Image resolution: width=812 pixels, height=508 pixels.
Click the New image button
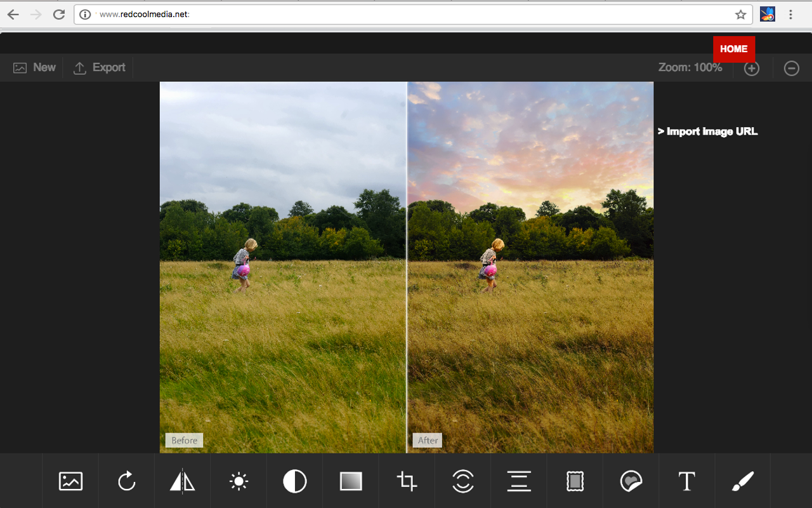point(34,67)
